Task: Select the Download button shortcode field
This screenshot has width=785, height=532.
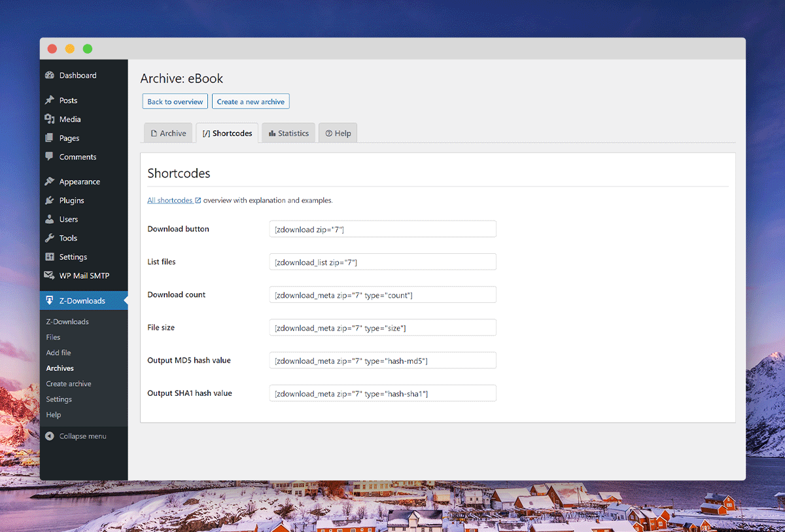Action: click(382, 229)
